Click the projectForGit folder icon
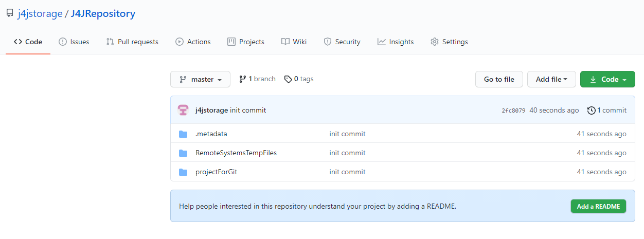Image resolution: width=644 pixels, height=239 pixels. coord(183,172)
